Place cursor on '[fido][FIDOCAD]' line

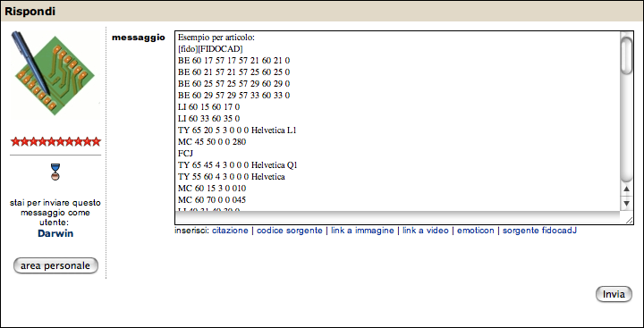210,49
